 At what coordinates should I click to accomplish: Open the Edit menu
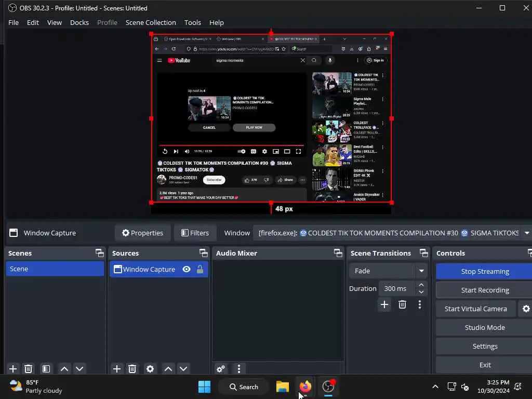pos(33,22)
